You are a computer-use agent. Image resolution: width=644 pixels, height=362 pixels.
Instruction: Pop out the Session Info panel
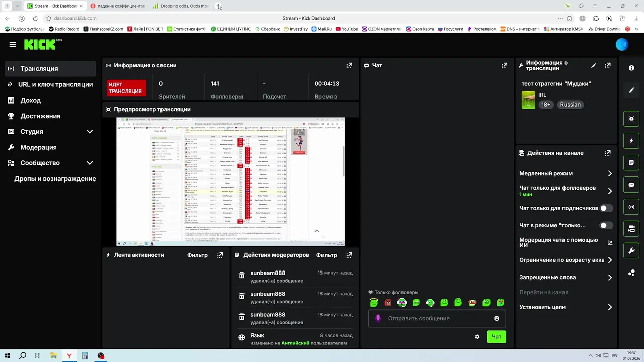click(349, 65)
